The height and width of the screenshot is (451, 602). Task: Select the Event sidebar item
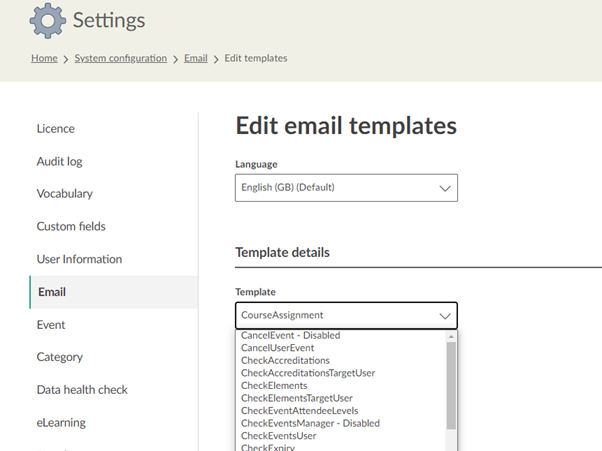[51, 324]
